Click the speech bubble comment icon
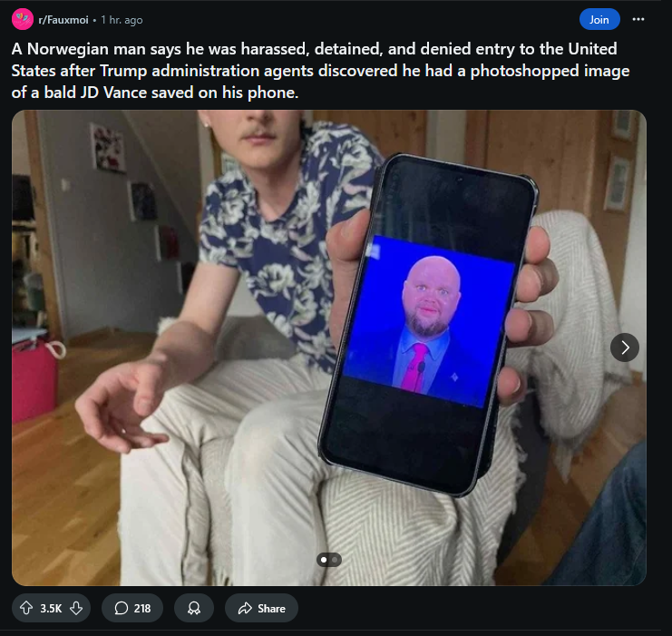 [122, 608]
